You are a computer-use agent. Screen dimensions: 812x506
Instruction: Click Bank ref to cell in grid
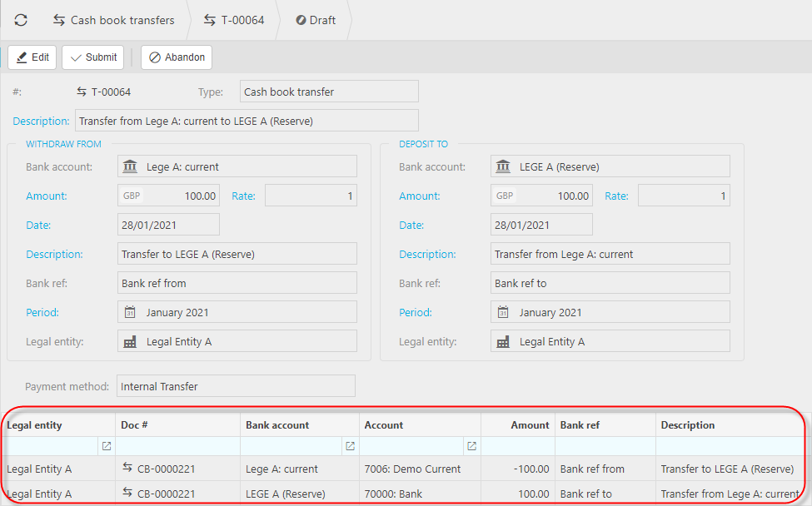pyautogui.click(x=605, y=494)
